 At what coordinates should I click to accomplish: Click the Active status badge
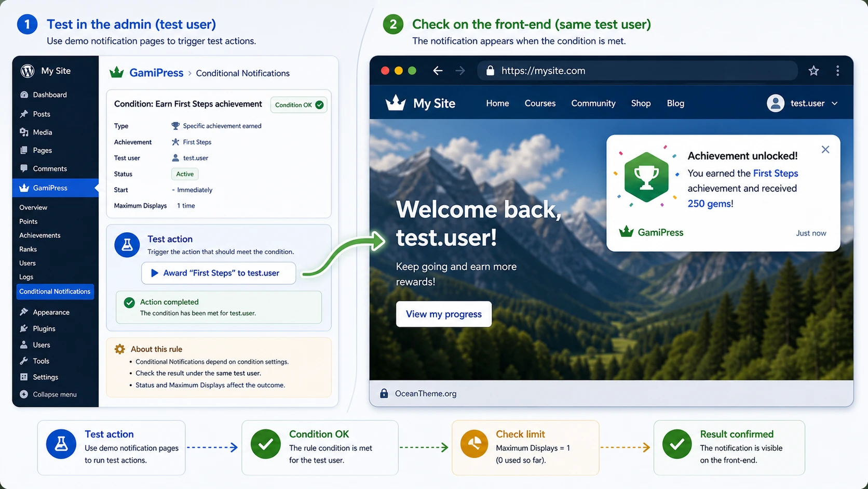[x=185, y=174]
